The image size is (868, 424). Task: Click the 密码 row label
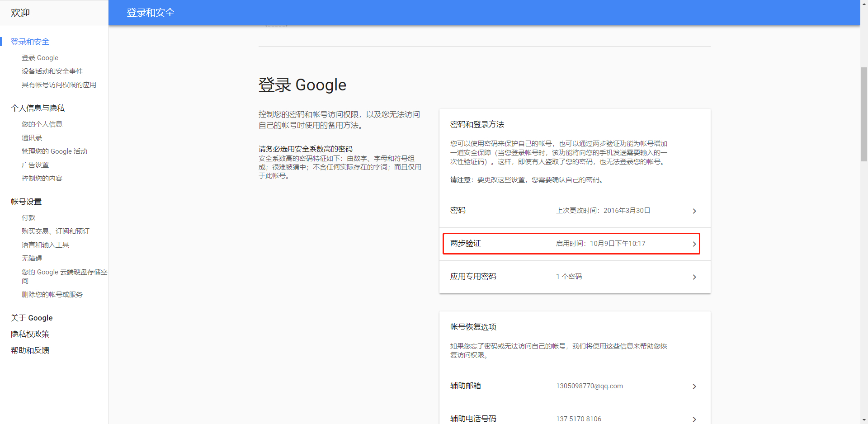(458, 210)
